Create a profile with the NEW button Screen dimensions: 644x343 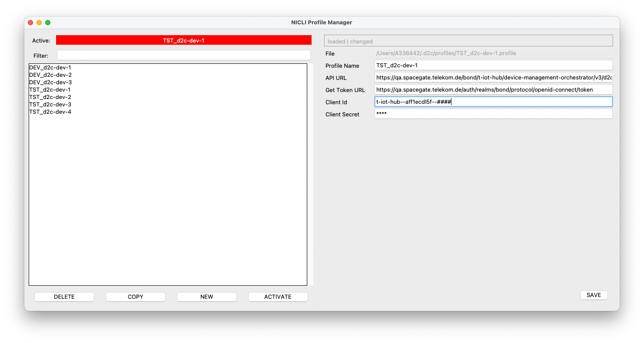(206, 297)
